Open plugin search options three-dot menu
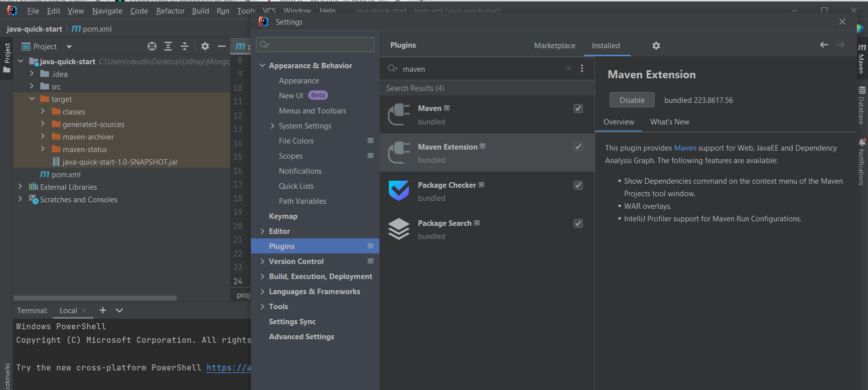Viewport: 868px width, 390px height. coord(582,69)
